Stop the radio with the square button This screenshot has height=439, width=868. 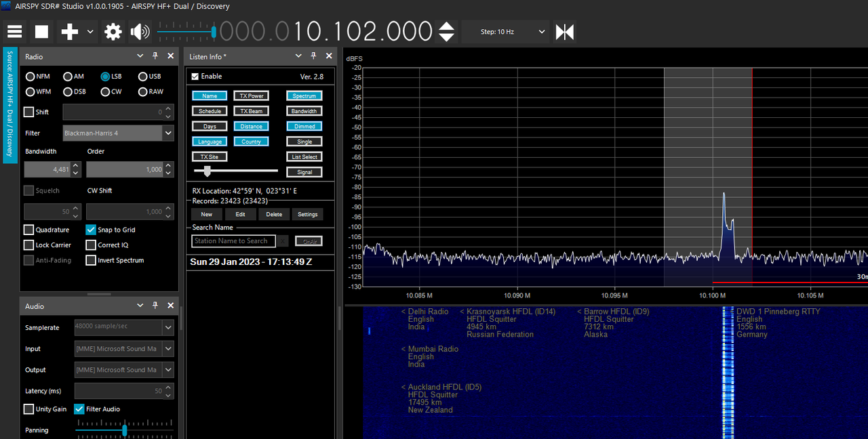[x=42, y=31]
